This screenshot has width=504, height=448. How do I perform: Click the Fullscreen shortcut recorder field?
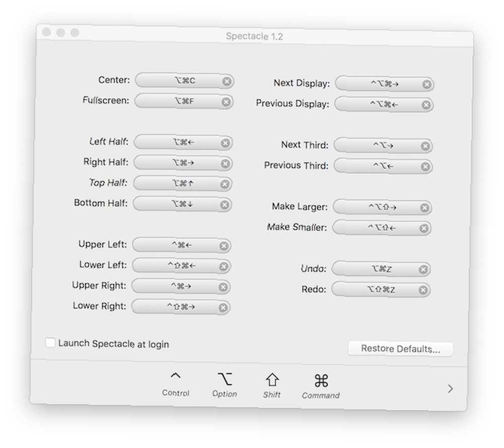pos(184,101)
